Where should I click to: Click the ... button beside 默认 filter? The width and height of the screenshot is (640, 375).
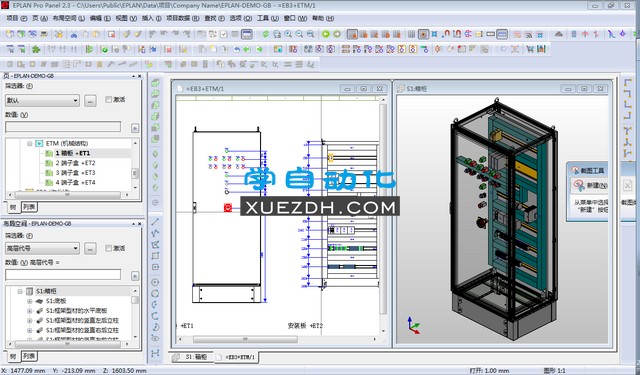[x=90, y=100]
